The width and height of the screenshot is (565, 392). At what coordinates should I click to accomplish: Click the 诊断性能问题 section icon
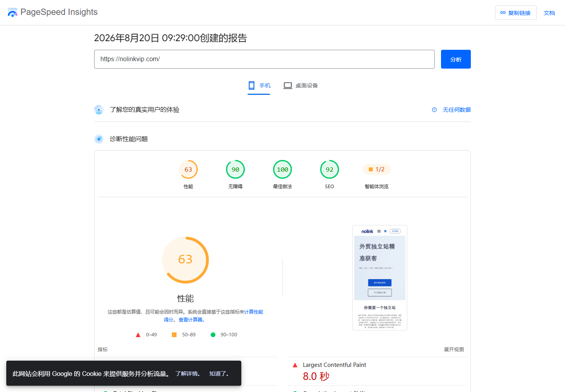(x=99, y=139)
